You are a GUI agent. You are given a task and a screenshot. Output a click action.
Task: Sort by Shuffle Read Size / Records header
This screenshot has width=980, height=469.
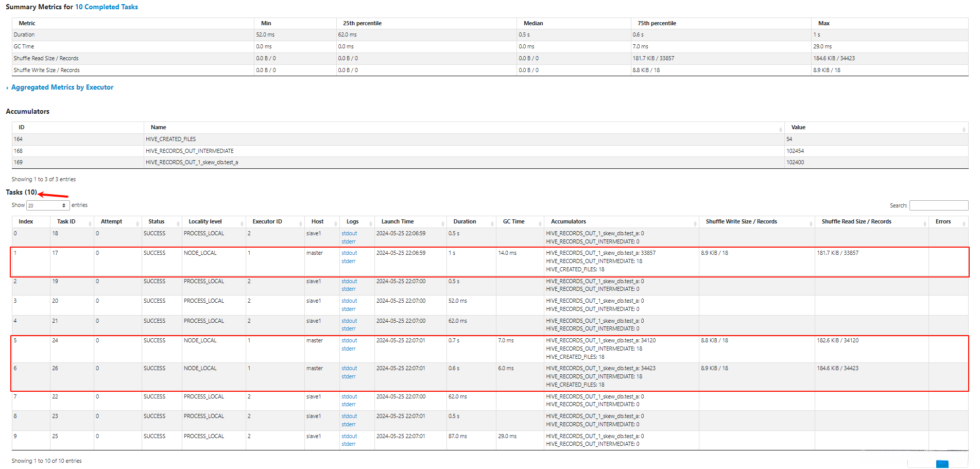[x=856, y=222]
